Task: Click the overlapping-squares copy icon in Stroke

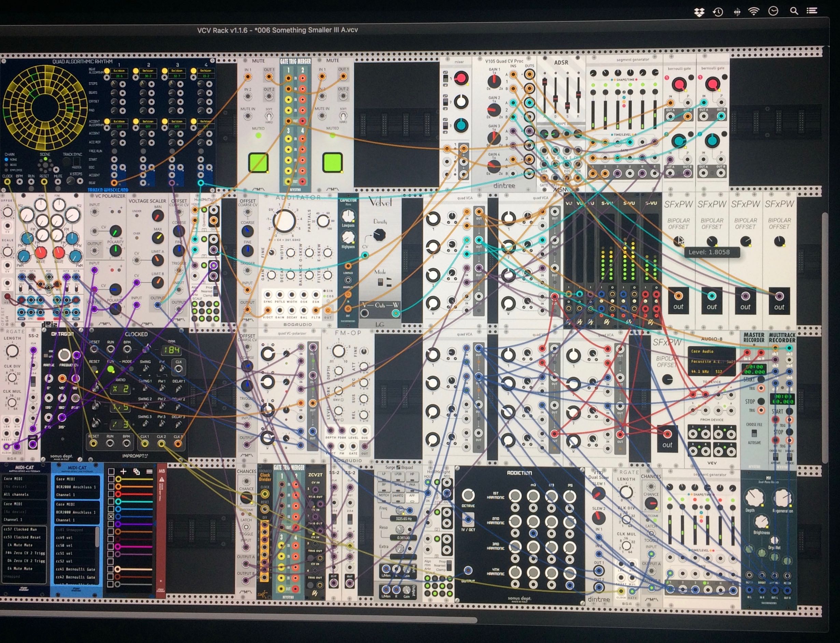Action: click(137, 472)
